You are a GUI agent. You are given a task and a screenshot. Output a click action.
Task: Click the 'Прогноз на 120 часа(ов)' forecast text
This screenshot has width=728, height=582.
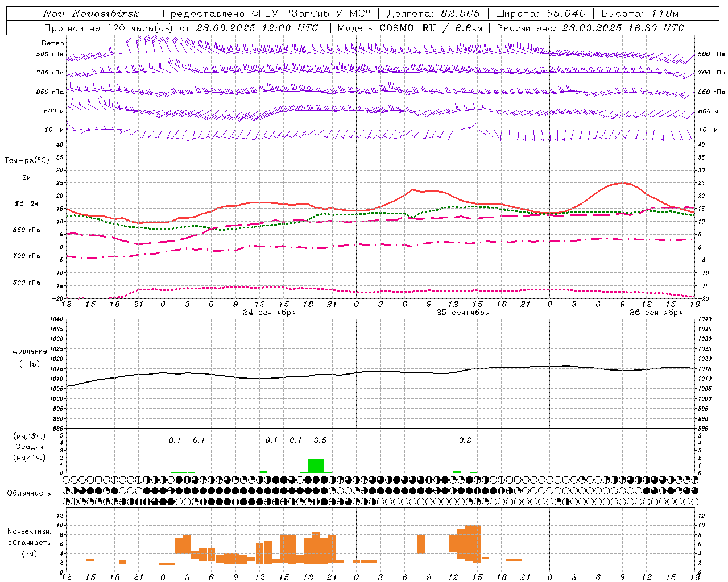coord(109,28)
